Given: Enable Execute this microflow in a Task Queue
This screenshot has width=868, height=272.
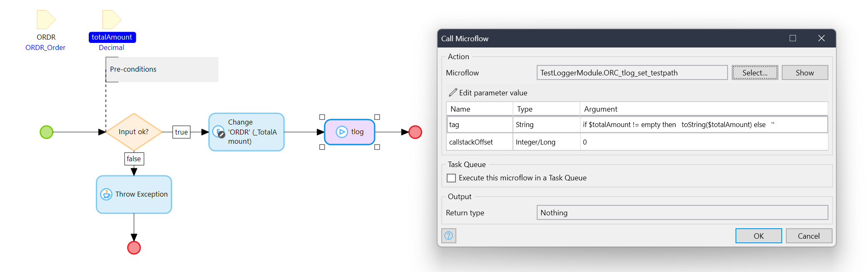Looking at the screenshot, I should pyautogui.click(x=451, y=178).
